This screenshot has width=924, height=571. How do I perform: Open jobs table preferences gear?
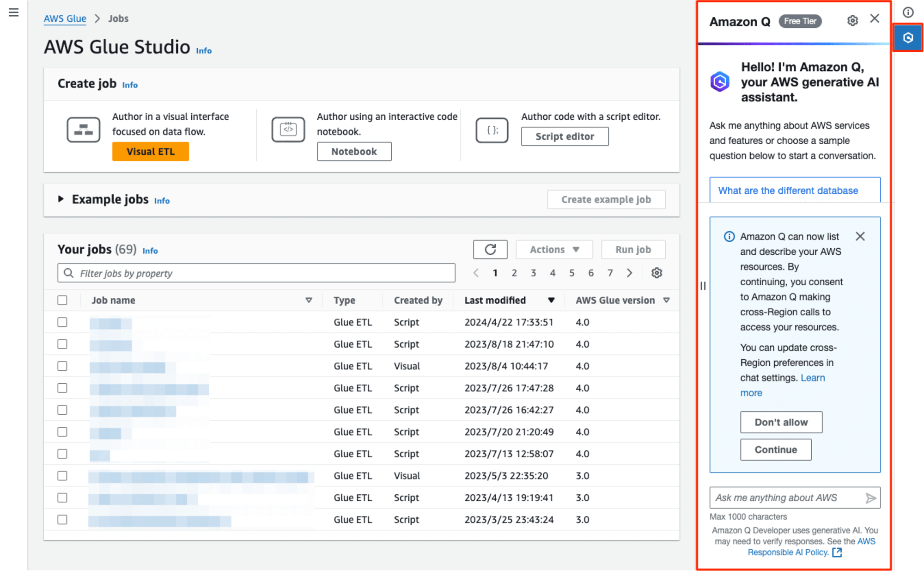[x=657, y=273]
